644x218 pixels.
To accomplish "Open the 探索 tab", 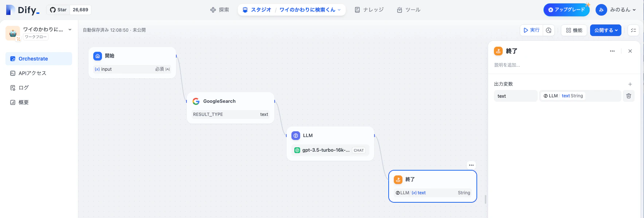I will click(220, 10).
